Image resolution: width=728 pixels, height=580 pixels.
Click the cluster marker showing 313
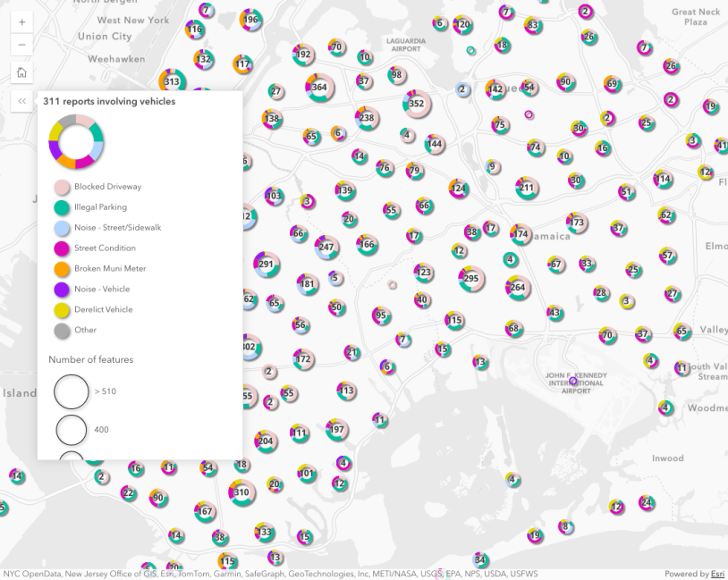coord(172,81)
